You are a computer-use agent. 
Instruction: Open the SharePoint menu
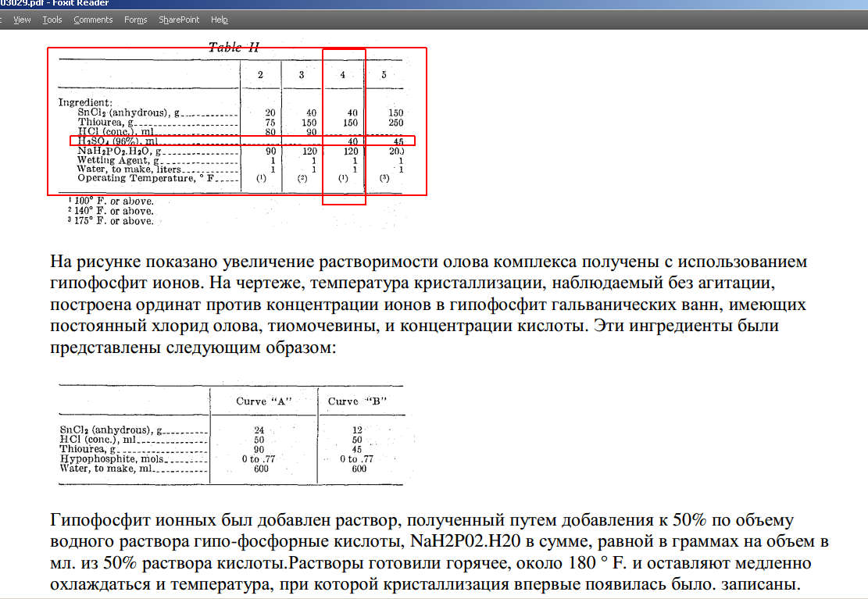pyautogui.click(x=179, y=20)
